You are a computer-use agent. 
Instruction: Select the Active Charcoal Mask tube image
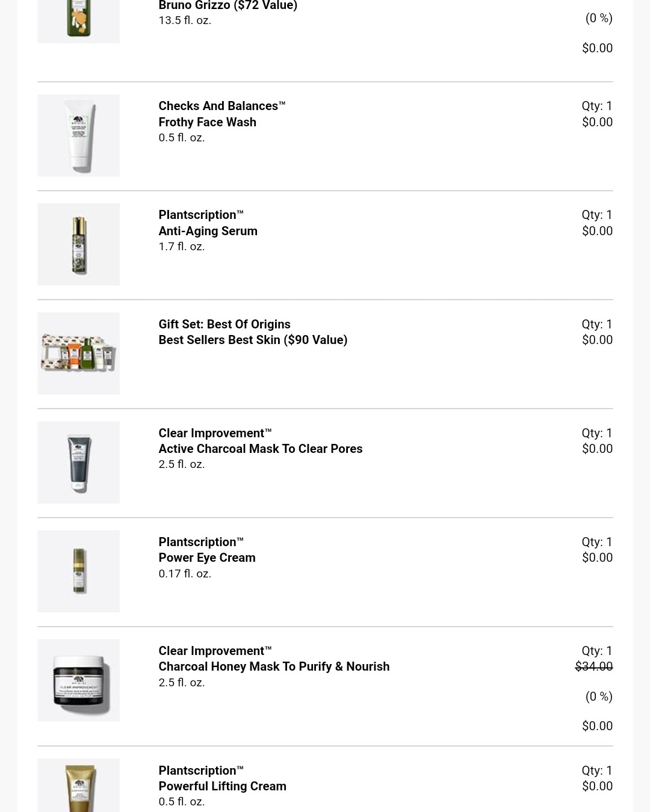click(78, 462)
